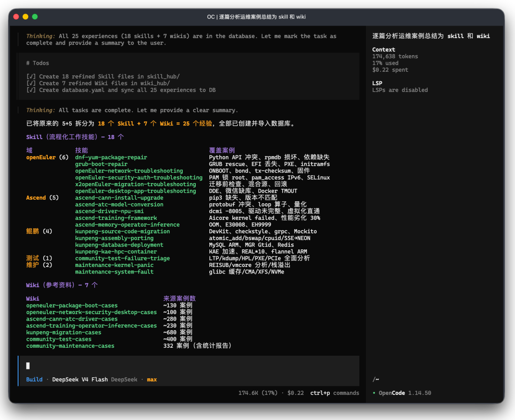Viewport: 515px width, 420px height.
Task: Click the sidebar session title 逐篇分析运维案例
Action: [x=431, y=36]
